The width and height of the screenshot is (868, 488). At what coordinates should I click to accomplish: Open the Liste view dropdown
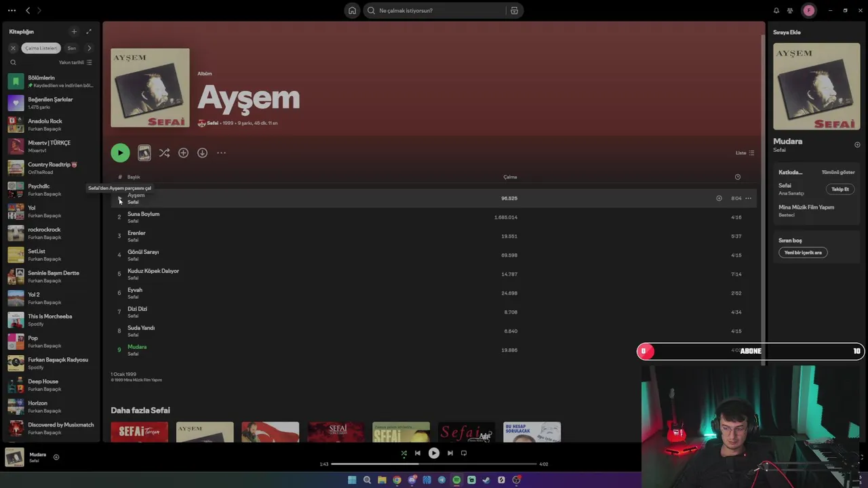(745, 152)
